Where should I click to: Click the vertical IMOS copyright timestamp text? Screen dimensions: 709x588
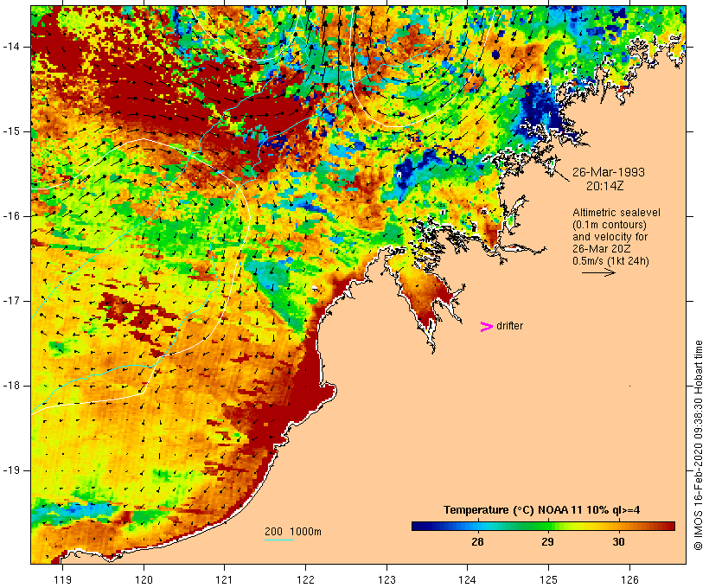(698, 445)
